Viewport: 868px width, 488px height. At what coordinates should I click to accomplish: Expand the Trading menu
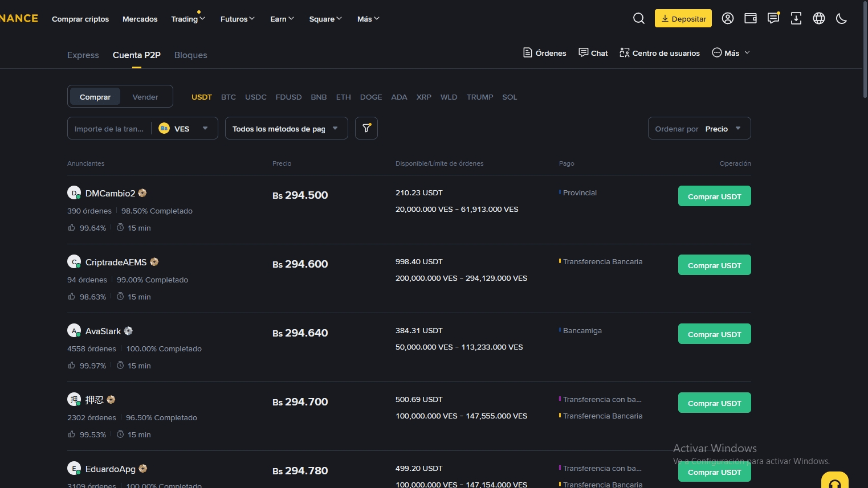point(188,19)
